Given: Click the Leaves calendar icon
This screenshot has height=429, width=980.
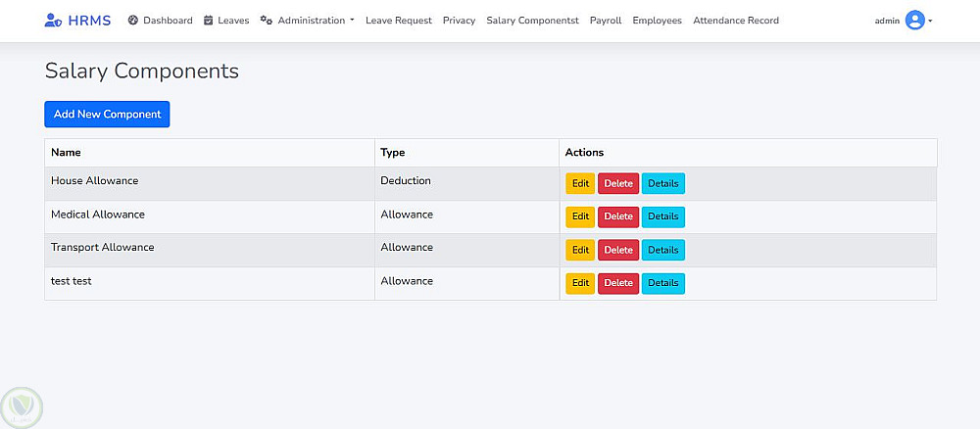Looking at the screenshot, I should click(x=209, y=21).
